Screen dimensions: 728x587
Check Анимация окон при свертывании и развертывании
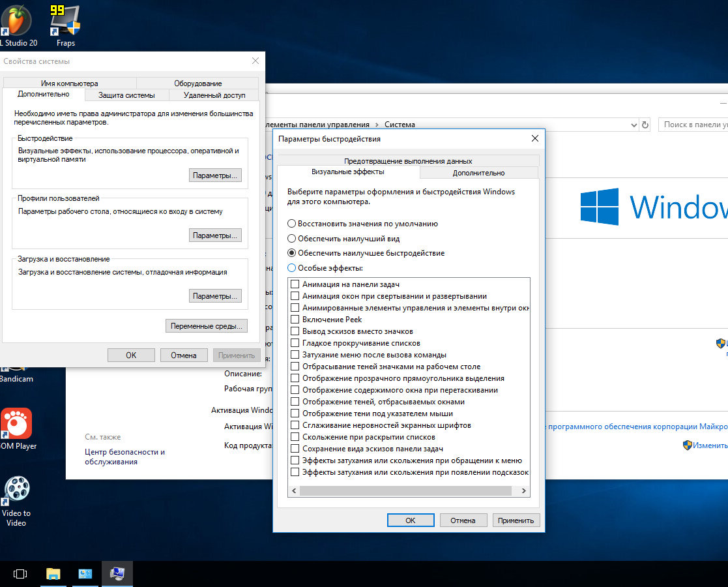tap(295, 296)
